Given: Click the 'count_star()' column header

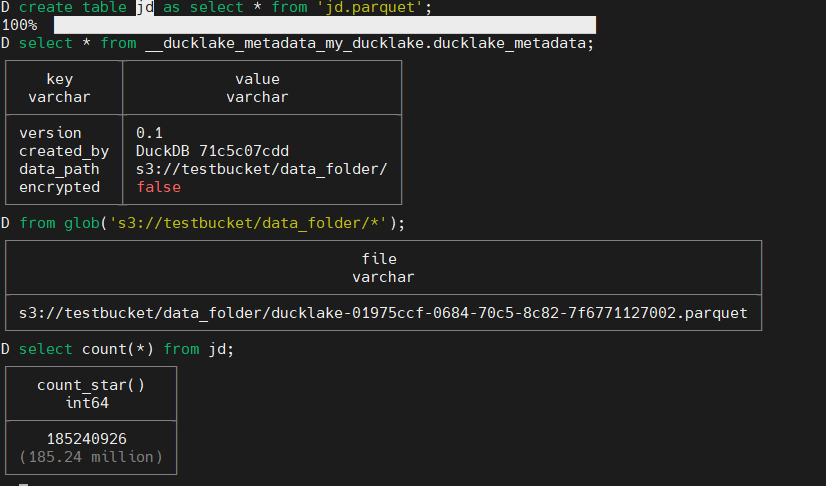Looking at the screenshot, I should 91,385.
